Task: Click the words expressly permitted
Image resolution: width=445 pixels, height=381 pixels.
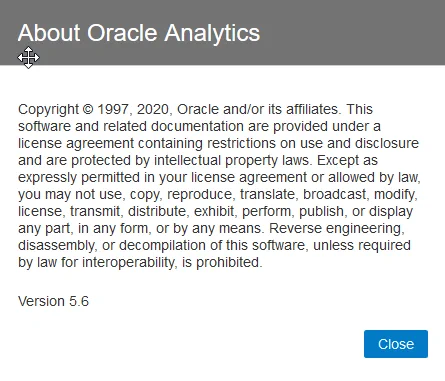Action: point(79,177)
